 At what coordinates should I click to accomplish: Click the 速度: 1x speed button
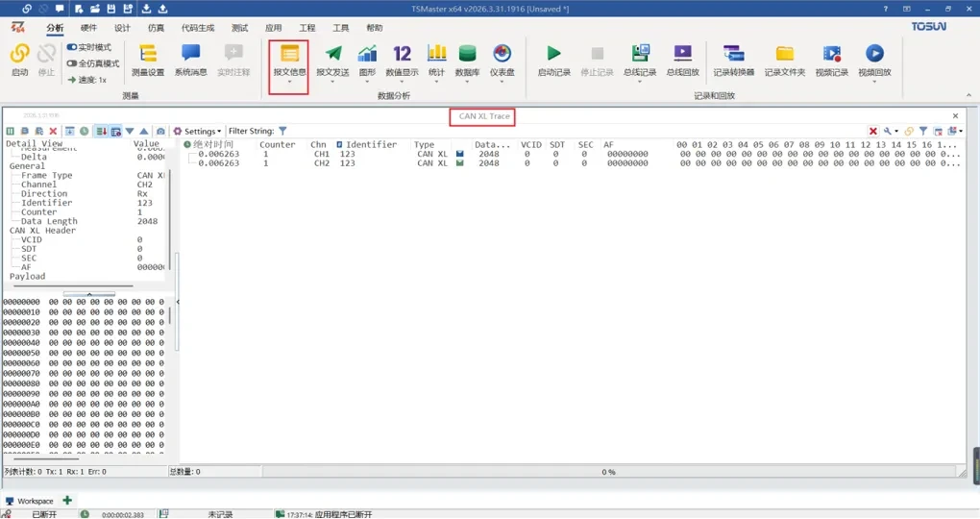coord(87,80)
